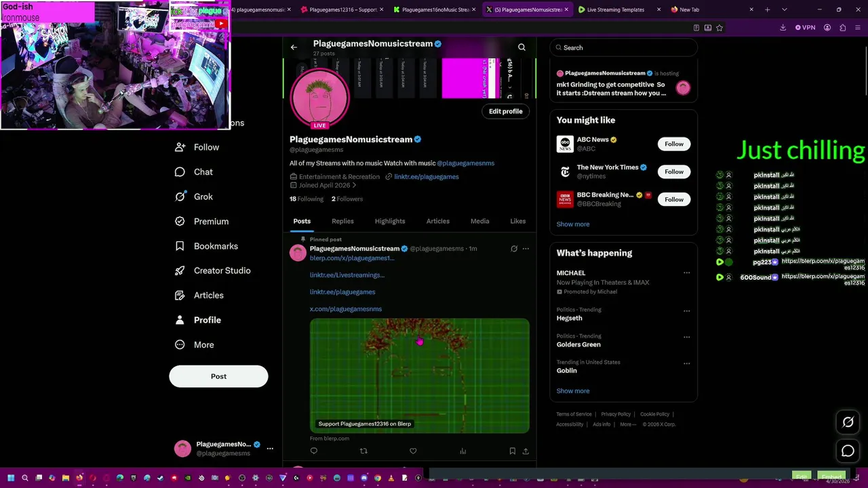Click the back arrow beside PlaguegamesNomusicstream header

(294, 47)
